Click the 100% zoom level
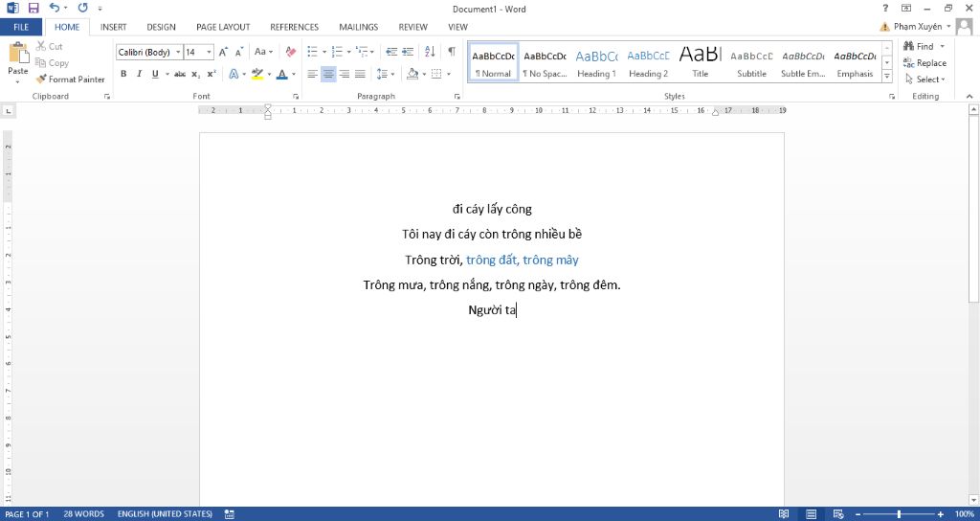This screenshot has width=980, height=521. pos(965,514)
